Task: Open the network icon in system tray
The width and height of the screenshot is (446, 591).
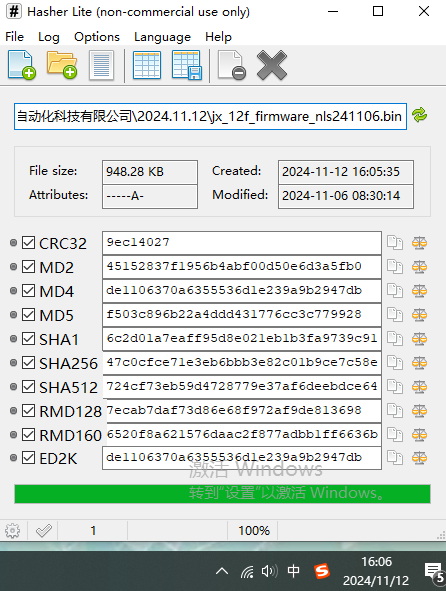Action: click(x=247, y=571)
